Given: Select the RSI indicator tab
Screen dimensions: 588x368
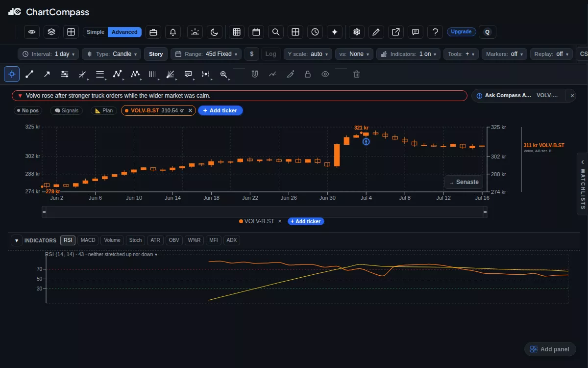Looking at the screenshot, I should tap(68, 240).
